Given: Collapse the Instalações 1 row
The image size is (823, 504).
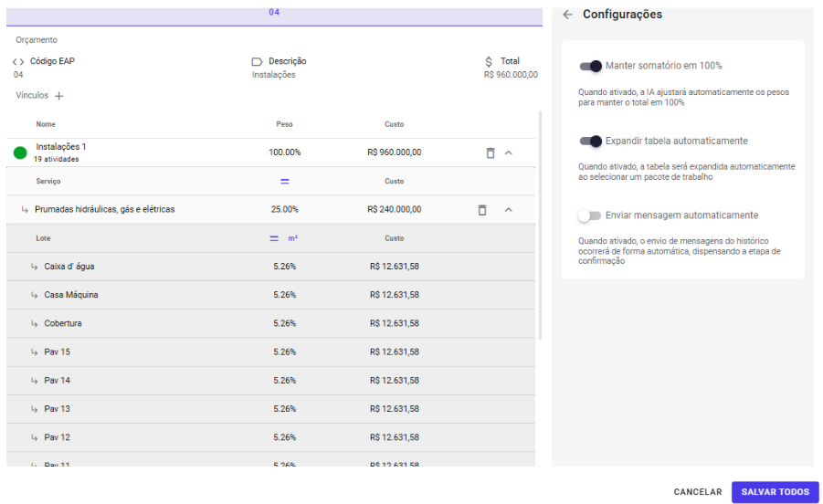Looking at the screenshot, I should [508, 152].
